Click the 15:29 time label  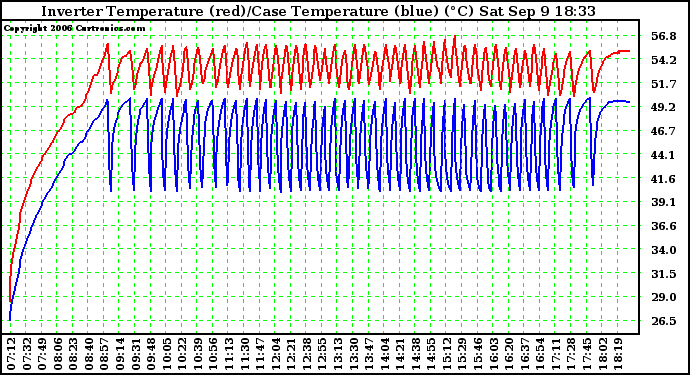tap(462, 354)
